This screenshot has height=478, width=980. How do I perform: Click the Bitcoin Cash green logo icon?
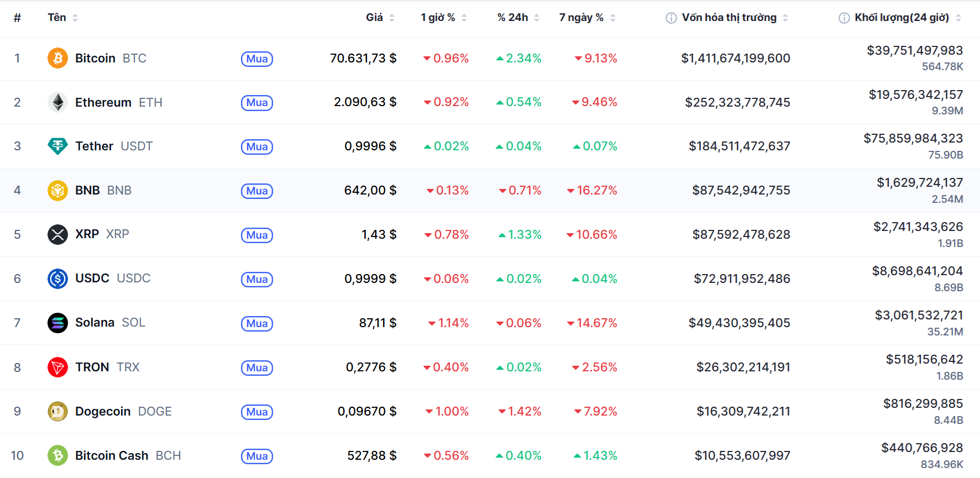[x=57, y=455]
